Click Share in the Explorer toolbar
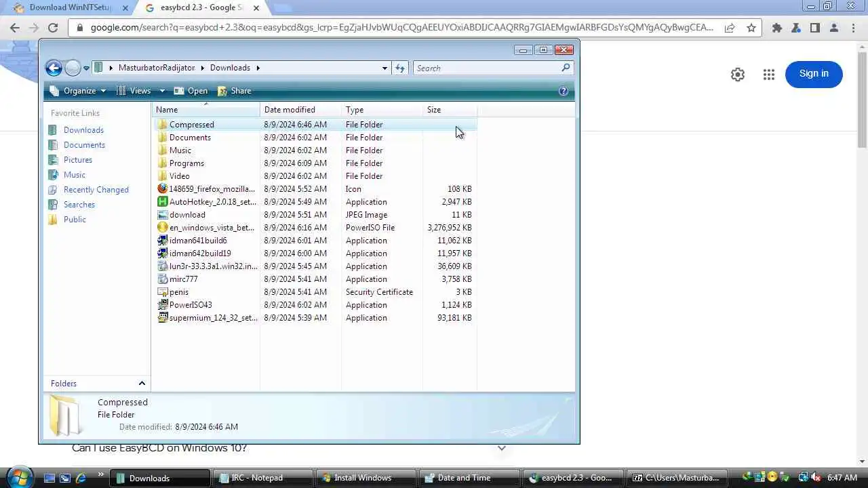 click(234, 91)
